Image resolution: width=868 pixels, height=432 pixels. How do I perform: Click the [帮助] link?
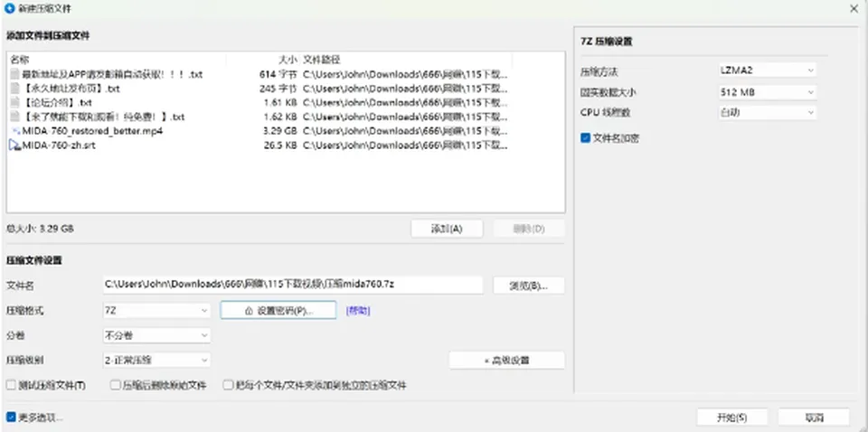358,311
